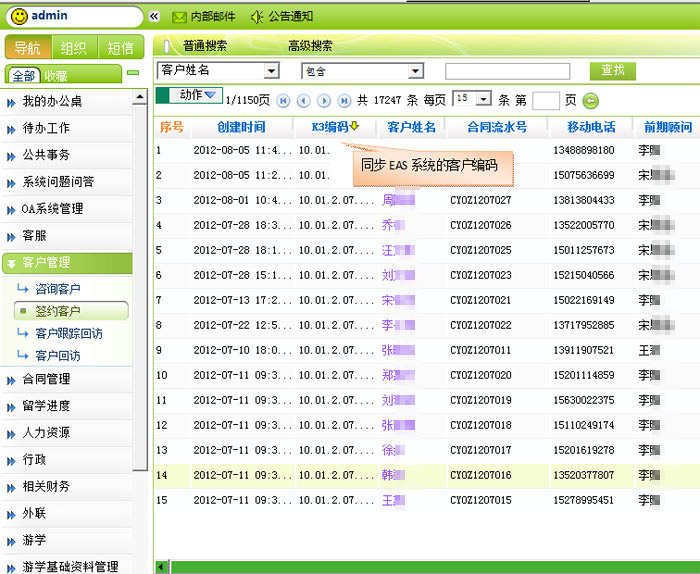Click arrow icon next to 系统问题问答
The width and height of the screenshot is (700, 574).
point(11,183)
